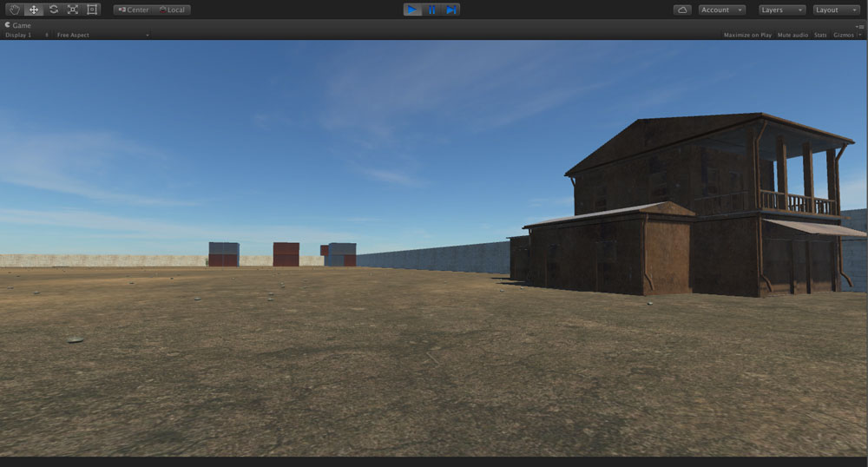Toggle pivot mode Center button
This screenshot has height=467, width=868.
(134, 10)
